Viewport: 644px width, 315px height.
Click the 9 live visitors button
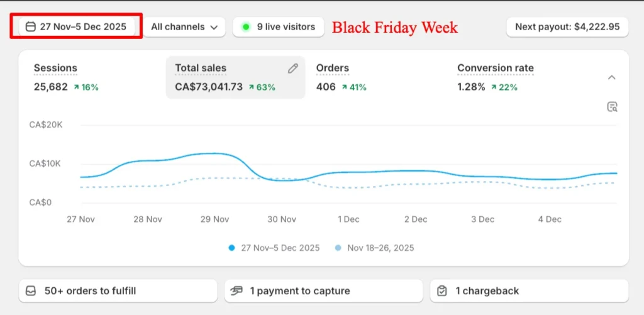point(279,26)
